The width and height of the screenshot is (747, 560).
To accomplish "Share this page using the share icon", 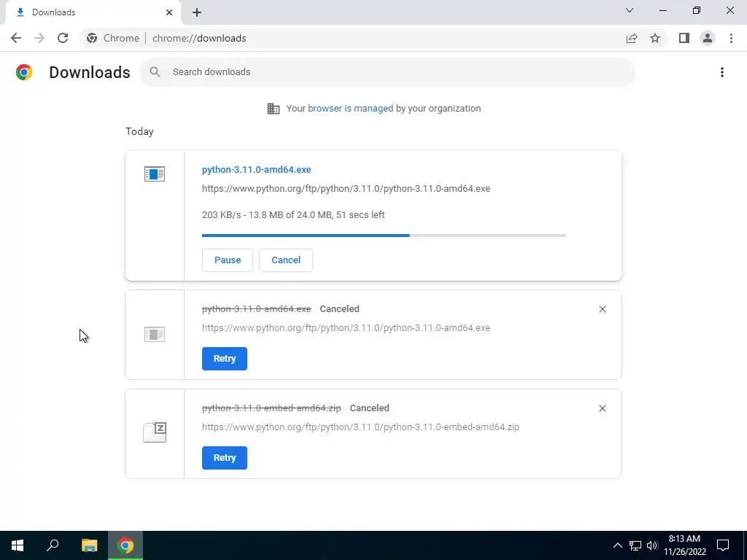I will [632, 38].
